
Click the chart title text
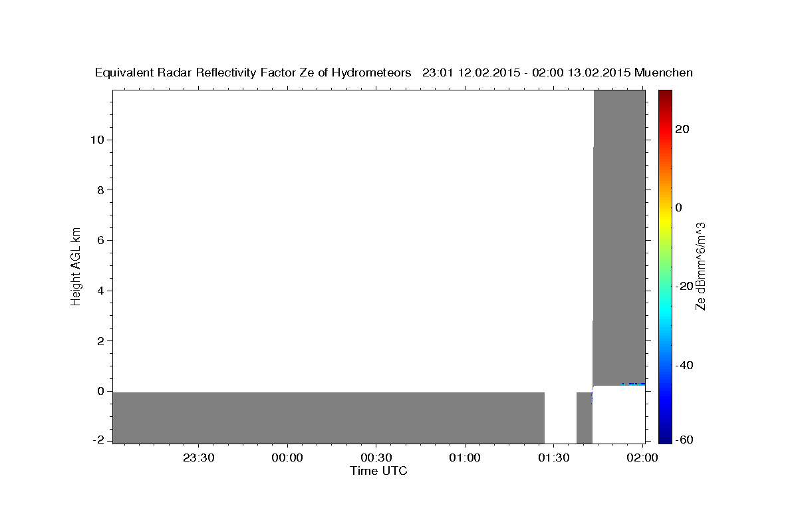click(x=394, y=73)
